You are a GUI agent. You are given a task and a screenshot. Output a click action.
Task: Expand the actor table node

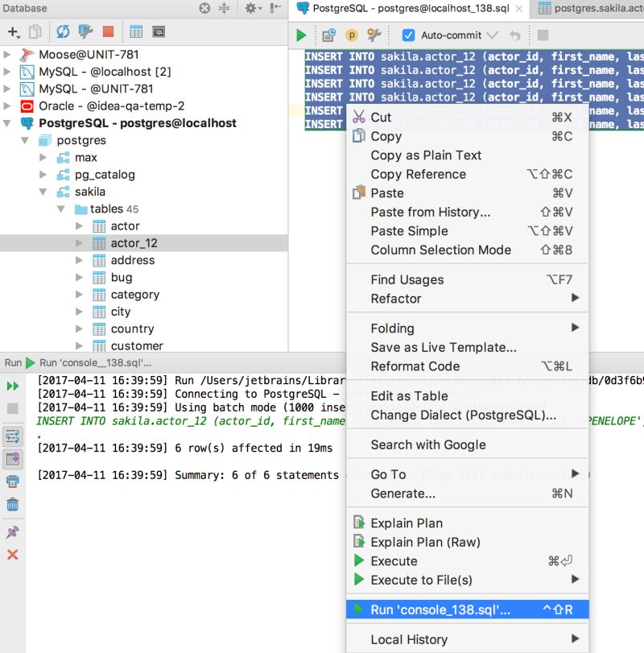pos(79,225)
